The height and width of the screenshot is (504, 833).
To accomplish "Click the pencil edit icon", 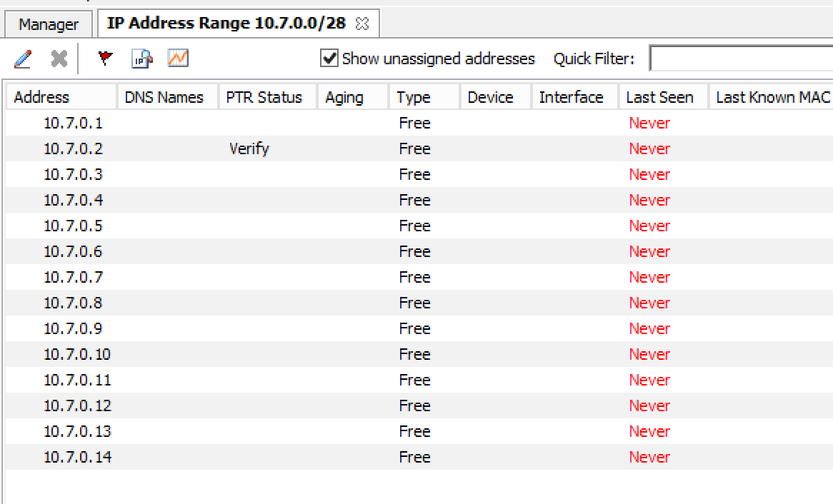I will pyautogui.click(x=23, y=59).
